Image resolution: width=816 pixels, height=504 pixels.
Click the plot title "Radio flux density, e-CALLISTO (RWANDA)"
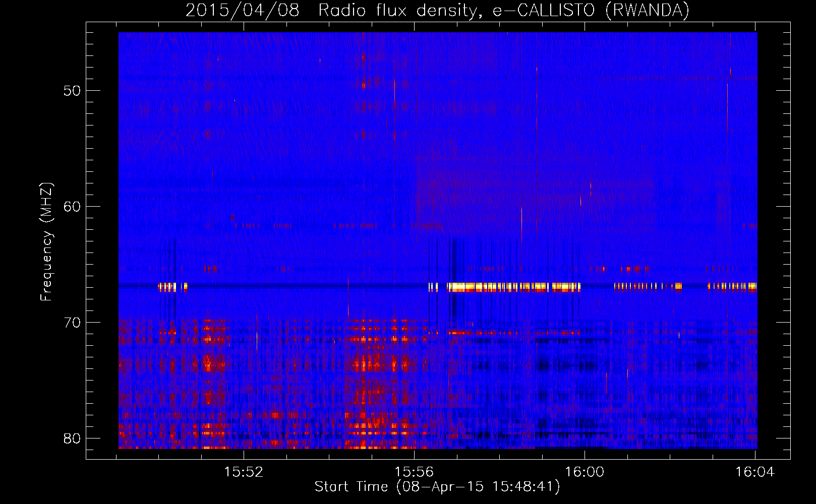(504, 11)
